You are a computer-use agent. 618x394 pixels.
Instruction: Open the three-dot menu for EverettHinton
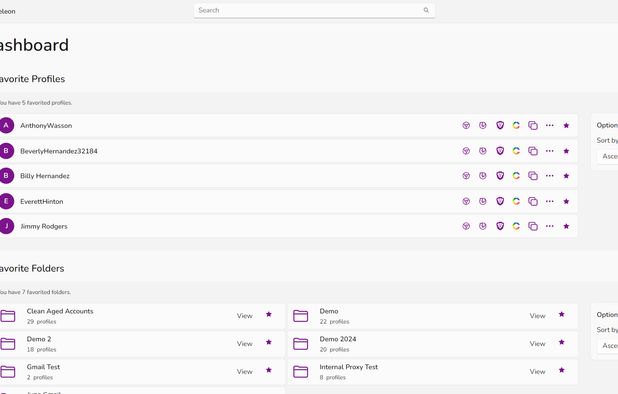tap(549, 201)
